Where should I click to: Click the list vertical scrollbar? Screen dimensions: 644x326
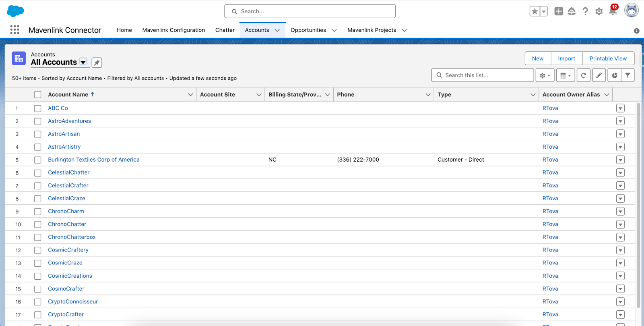pos(638,206)
